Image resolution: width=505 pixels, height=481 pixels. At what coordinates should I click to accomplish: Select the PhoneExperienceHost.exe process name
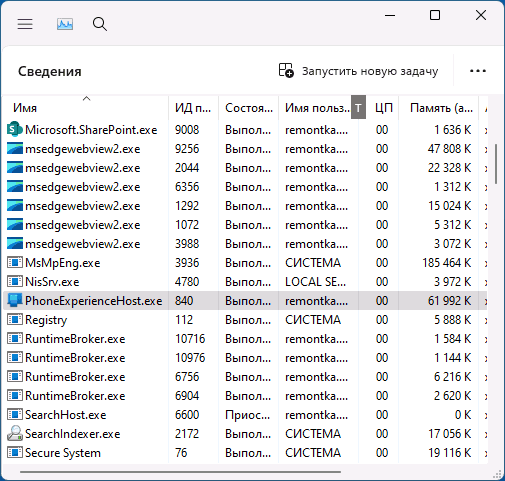[x=94, y=301]
